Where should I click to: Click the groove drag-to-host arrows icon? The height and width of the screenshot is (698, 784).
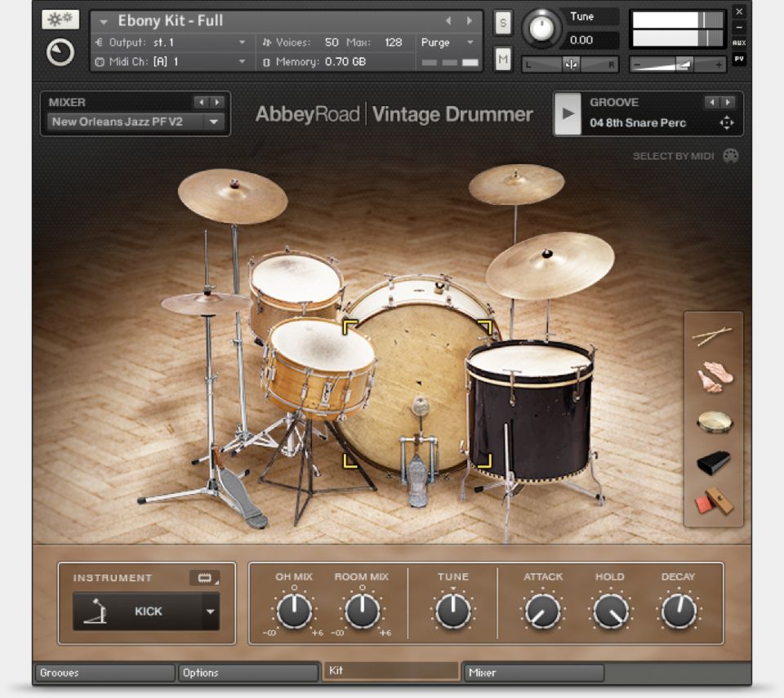point(726,123)
